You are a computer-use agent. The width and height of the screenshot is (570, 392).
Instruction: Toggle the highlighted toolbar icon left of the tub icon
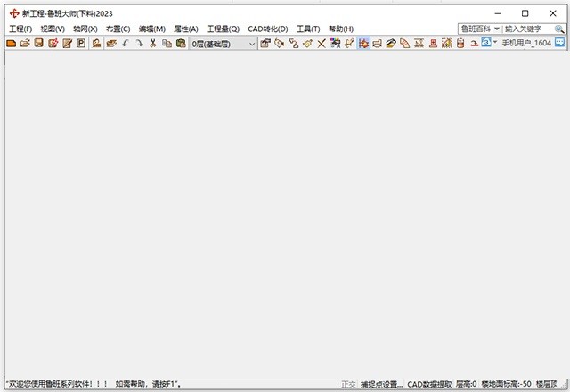[364, 43]
